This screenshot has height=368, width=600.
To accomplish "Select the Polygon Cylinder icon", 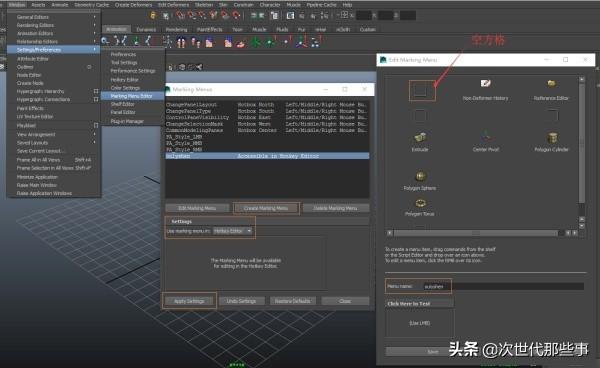I will tap(552, 137).
